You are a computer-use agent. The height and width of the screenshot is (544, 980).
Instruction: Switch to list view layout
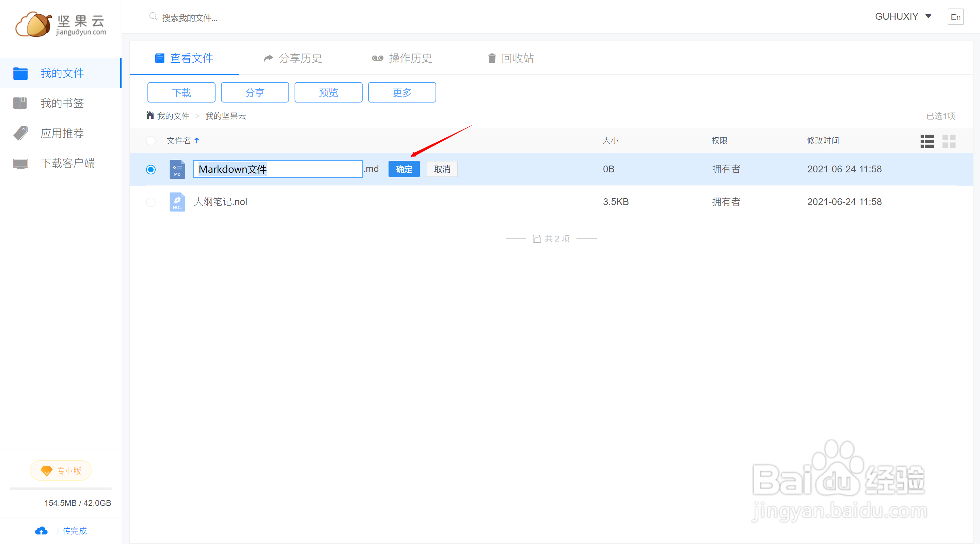click(x=927, y=141)
